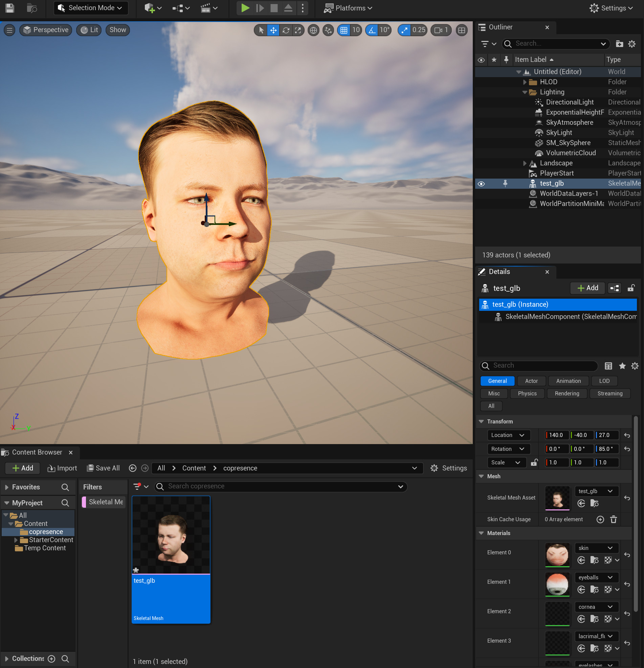Open the Perspective view mode dropdown
This screenshot has width=644, height=668.
point(46,30)
